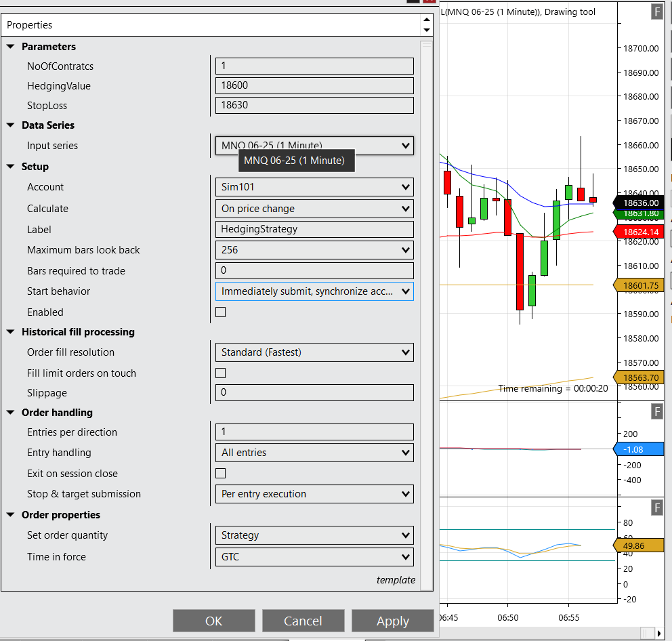Click the 18563.70 price marker
The height and width of the screenshot is (641, 672).
pyautogui.click(x=639, y=377)
